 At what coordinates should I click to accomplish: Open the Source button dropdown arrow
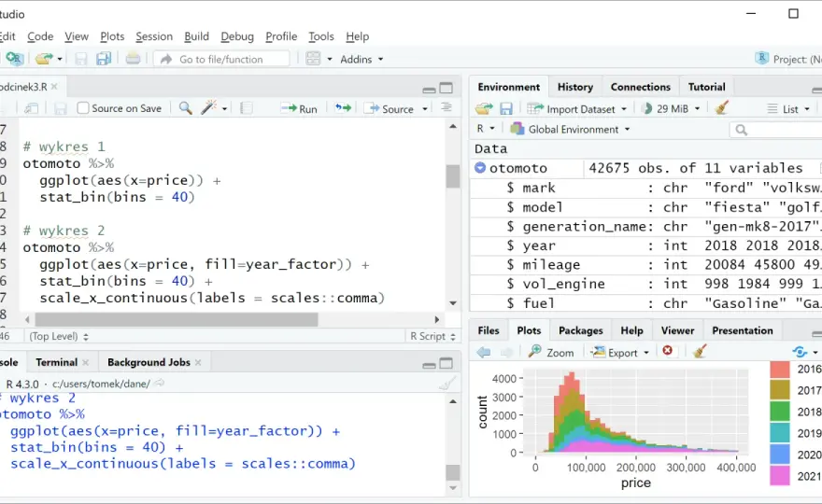coord(425,109)
